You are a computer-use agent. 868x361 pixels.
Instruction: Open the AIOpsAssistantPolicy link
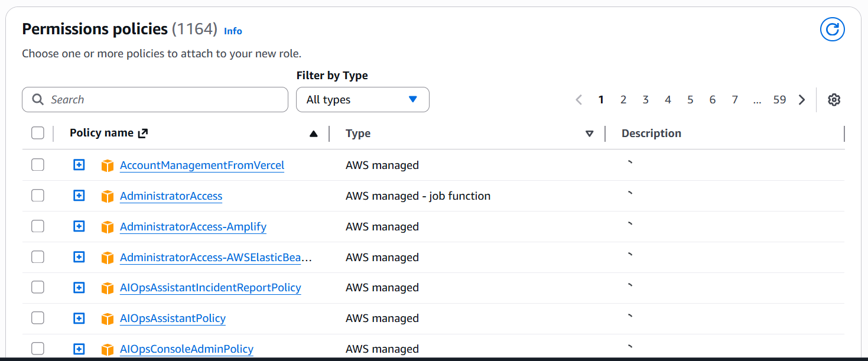click(173, 318)
